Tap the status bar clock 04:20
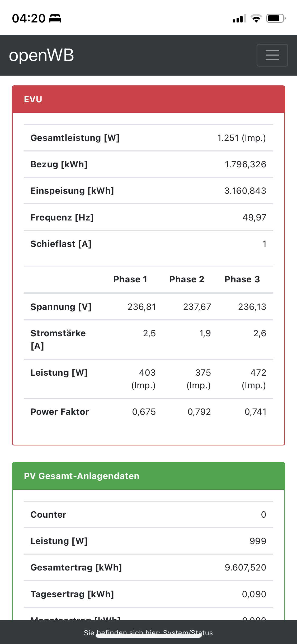Screen dimensions: 297x644 coord(29,19)
